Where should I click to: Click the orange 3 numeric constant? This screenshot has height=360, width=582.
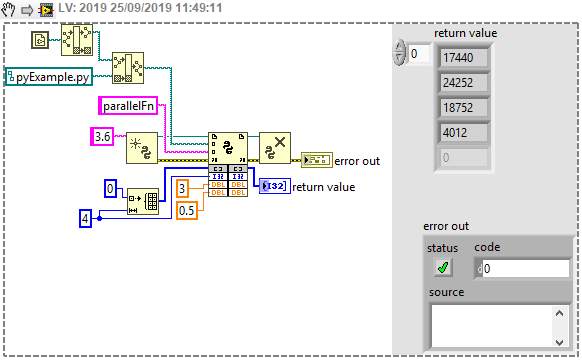pyautogui.click(x=182, y=188)
